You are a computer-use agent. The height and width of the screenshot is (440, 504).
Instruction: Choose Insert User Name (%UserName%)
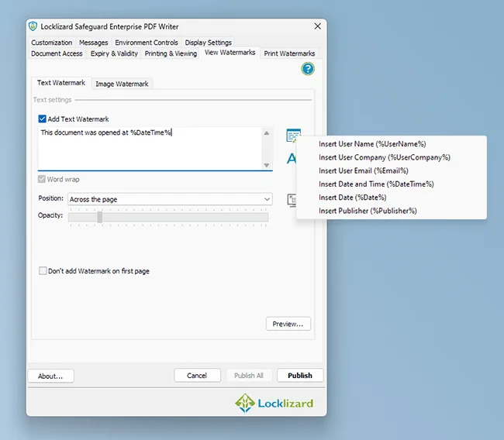coord(392,144)
